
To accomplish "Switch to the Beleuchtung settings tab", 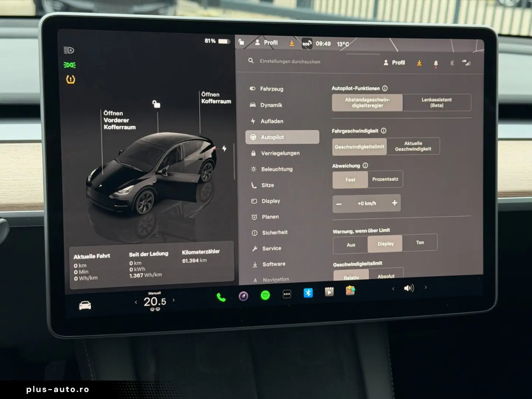I will click(x=277, y=169).
